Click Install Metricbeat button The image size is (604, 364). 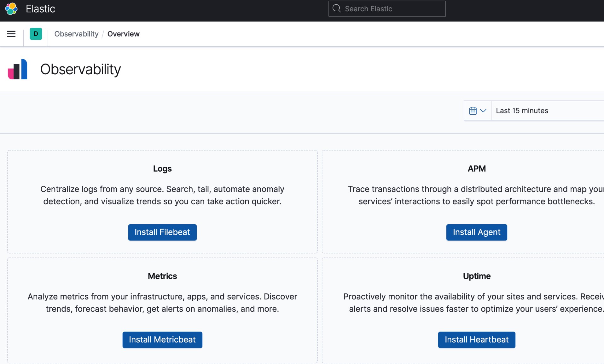162,340
